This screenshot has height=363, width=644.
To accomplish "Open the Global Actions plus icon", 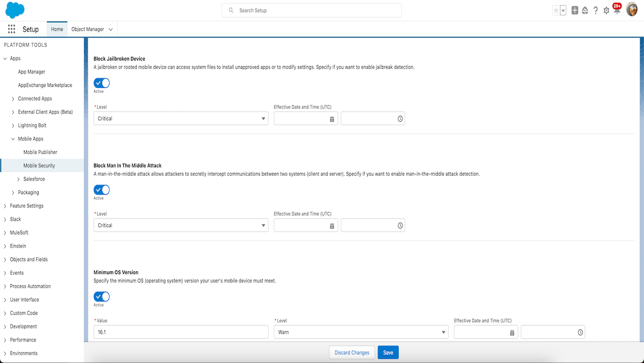I will (x=575, y=10).
